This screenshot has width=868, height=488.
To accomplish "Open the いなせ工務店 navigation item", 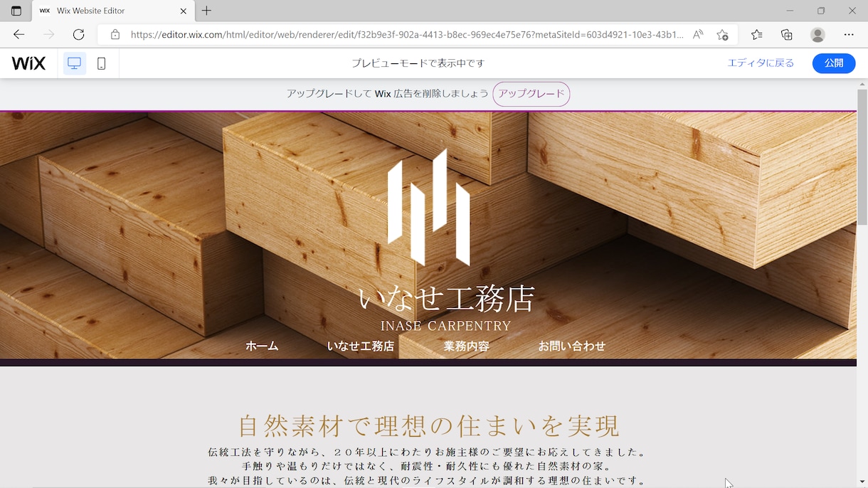I will click(x=360, y=346).
